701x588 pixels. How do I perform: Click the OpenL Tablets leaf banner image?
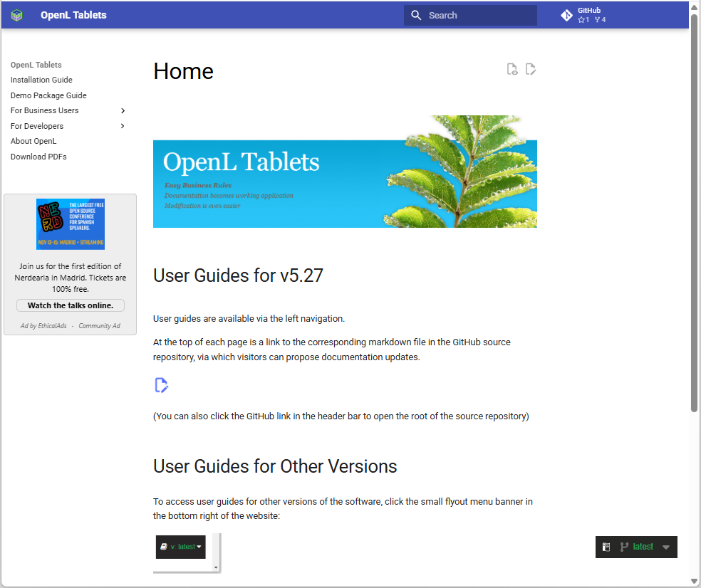[345, 172]
